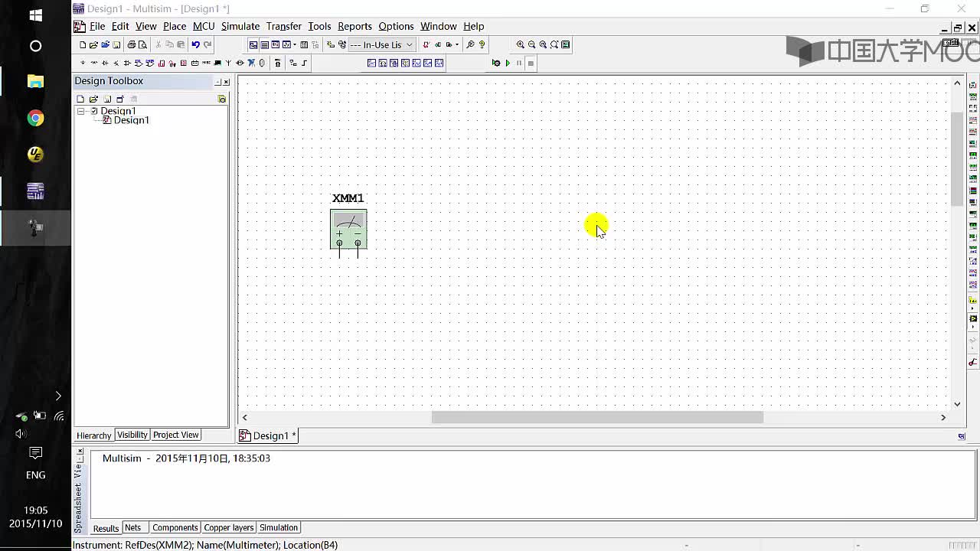
Task: Open the Place menu
Action: (x=175, y=26)
